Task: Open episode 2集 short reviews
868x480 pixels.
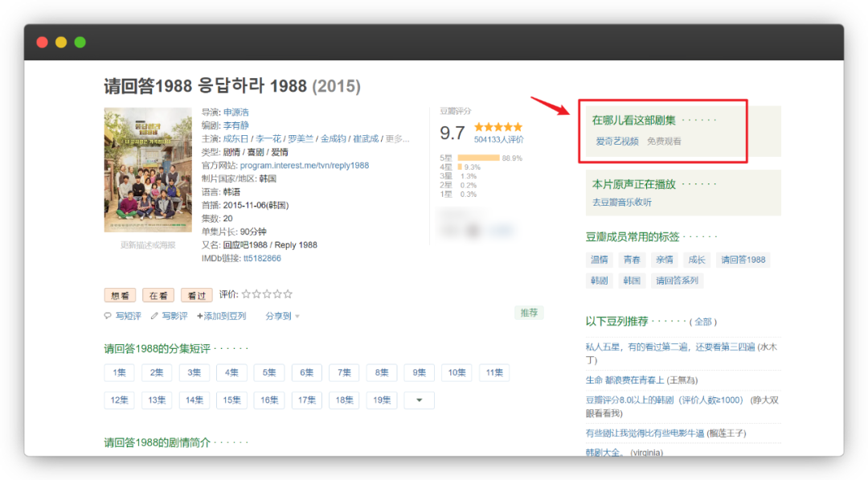Action: pos(157,372)
